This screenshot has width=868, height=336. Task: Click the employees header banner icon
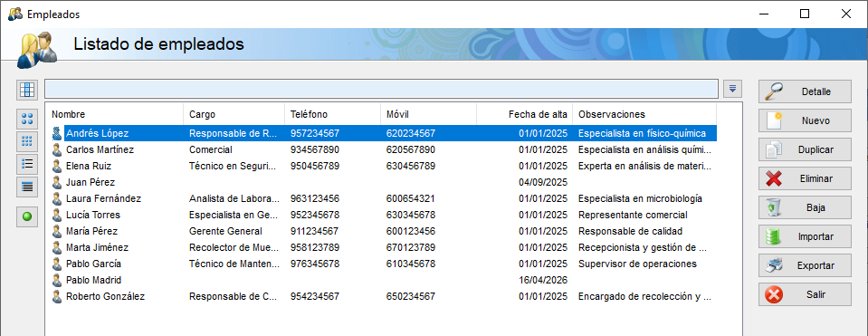36,50
